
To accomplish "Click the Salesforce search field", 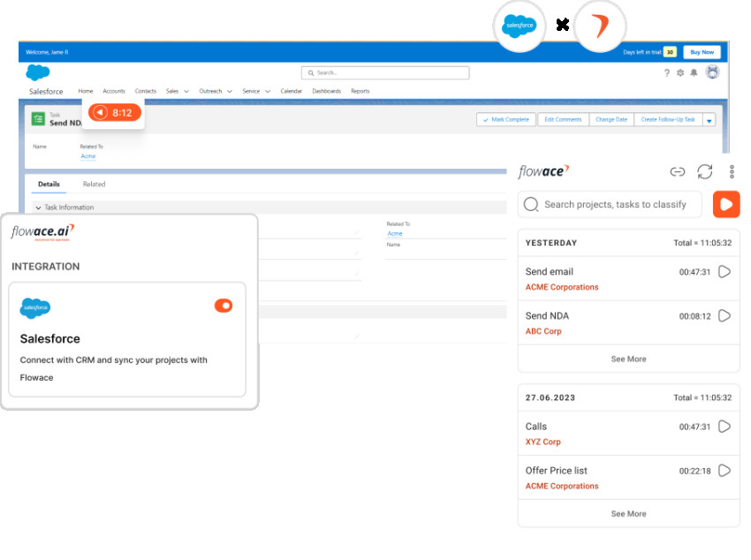I will 385,72.
